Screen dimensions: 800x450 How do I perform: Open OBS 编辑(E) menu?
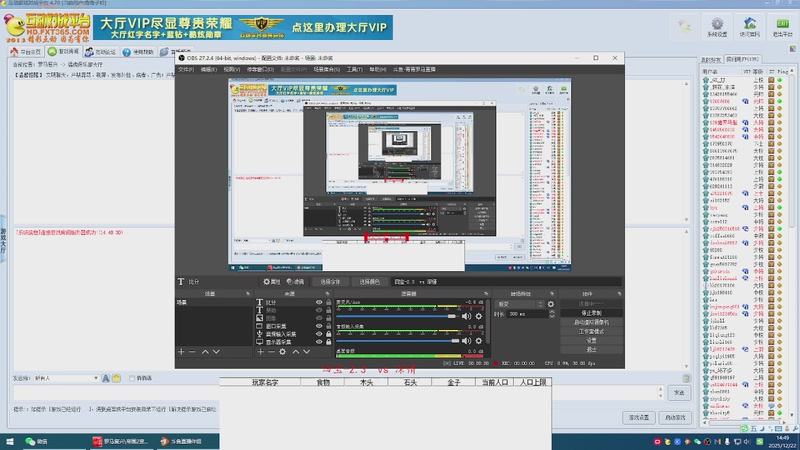coord(208,69)
